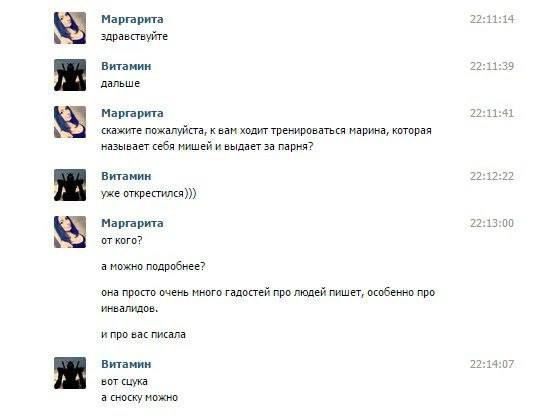Click Витамин name link above дальше
The image size is (542, 416).
click(x=126, y=66)
